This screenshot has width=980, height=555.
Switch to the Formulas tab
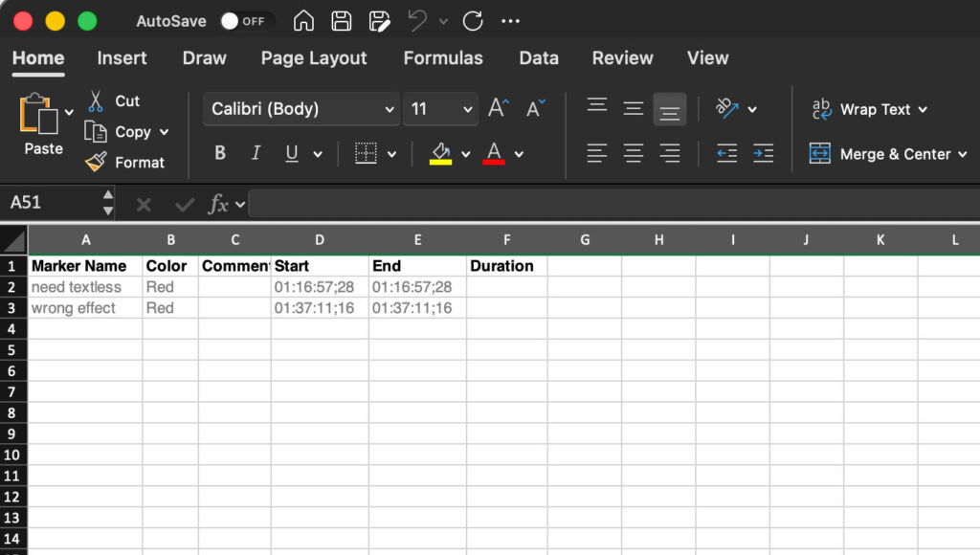coord(443,57)
